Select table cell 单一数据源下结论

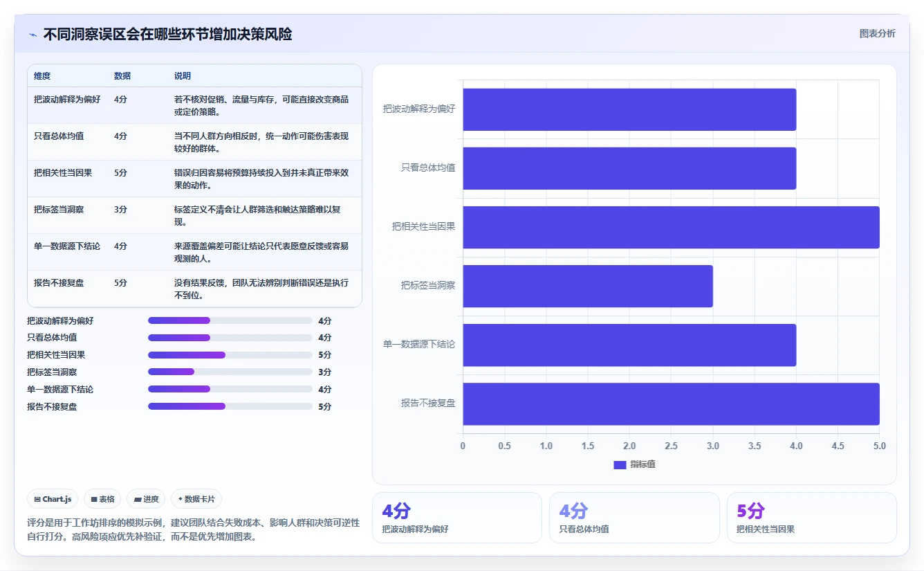pos(67,246)
